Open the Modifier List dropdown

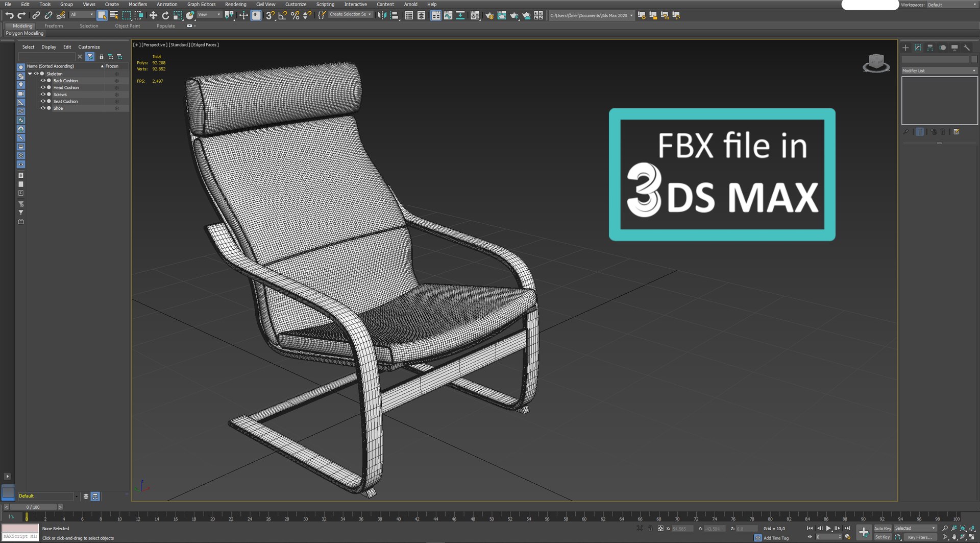(x=939, y=70)
